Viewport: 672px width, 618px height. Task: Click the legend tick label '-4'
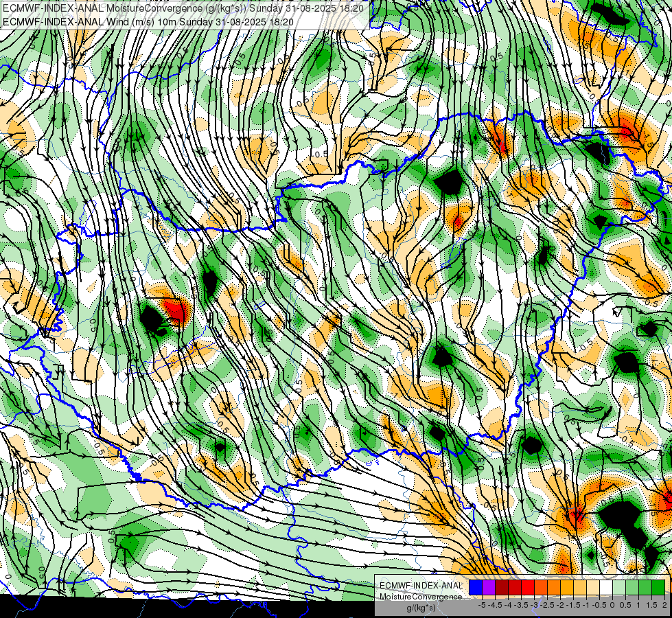pos(508,605)
